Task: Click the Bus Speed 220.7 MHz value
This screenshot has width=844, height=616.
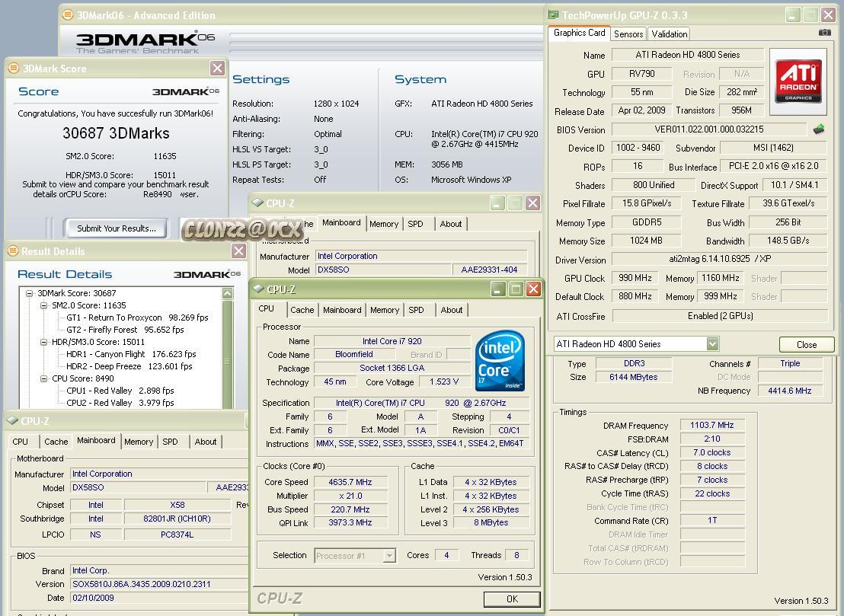Action: [x=350, y=509]
